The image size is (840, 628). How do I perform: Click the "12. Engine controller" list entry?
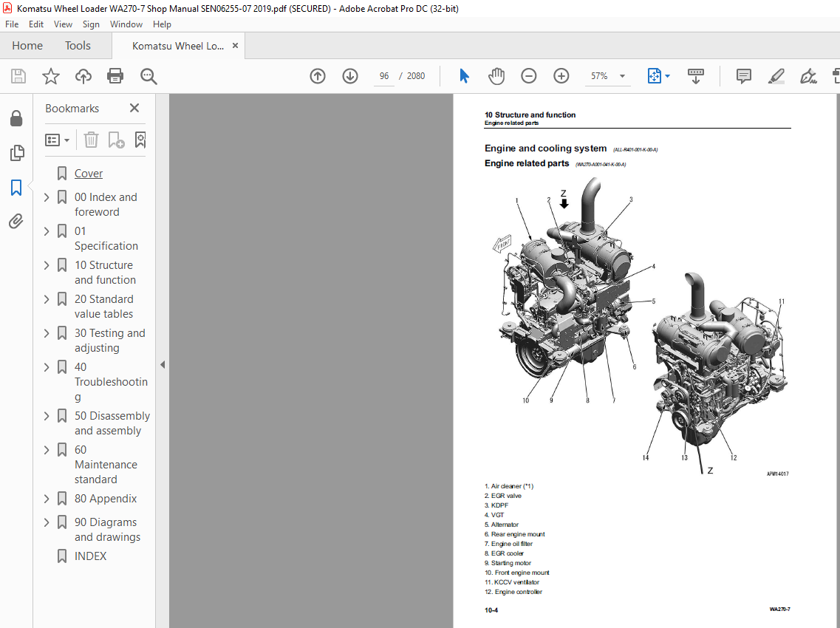(513, 592)
